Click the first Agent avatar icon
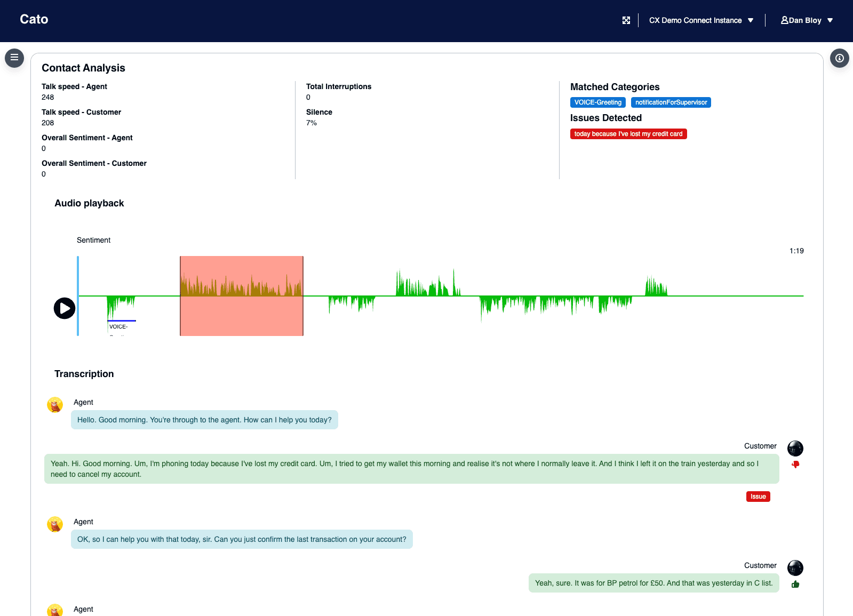The width and height of the screenshot is (853, 616). [55, 405]
